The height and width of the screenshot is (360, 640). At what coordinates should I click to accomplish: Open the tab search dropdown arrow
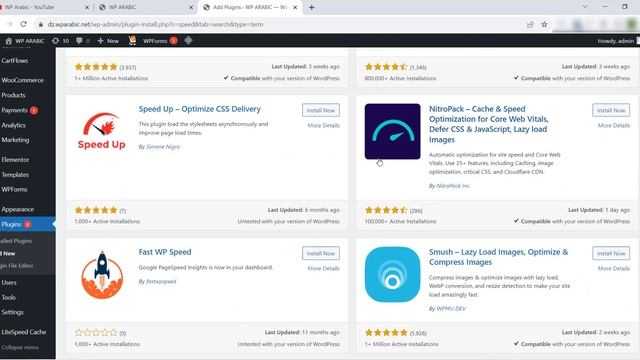click(x=585, y=7)
